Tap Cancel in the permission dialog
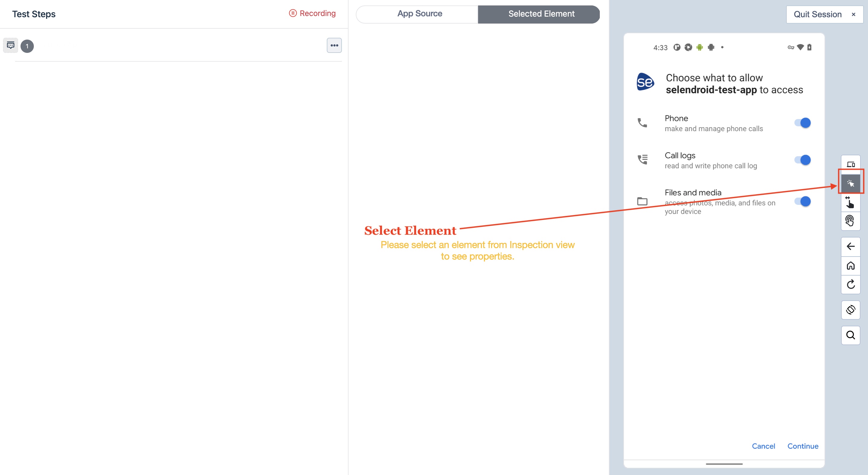868x475 pixels. [x=763, y=446]
